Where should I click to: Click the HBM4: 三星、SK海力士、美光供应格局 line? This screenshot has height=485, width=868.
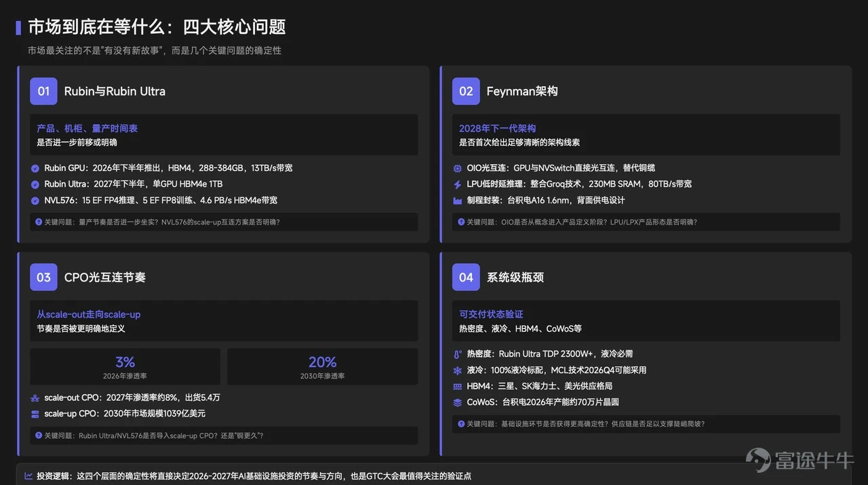coord(540,386)
